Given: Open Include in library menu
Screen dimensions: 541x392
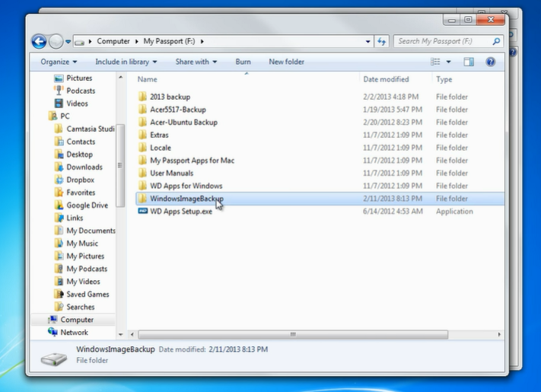Looking at the screenshot, I should [126, 62].
